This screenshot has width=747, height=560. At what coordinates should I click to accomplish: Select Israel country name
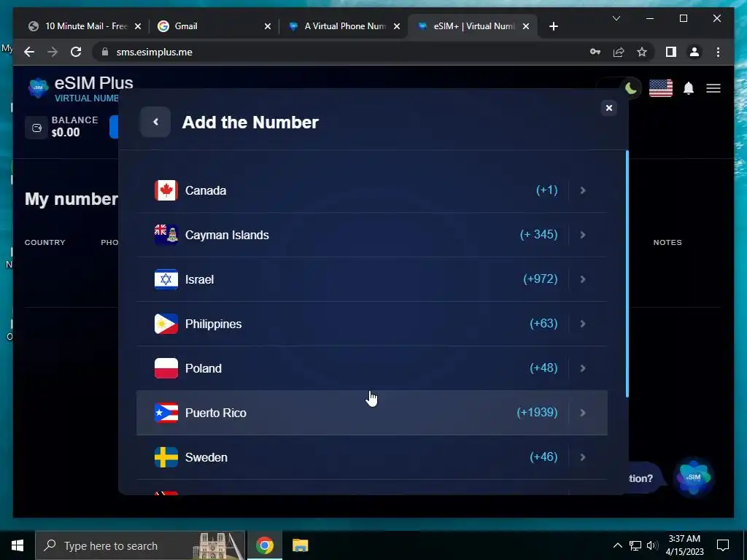pos(199,279)
